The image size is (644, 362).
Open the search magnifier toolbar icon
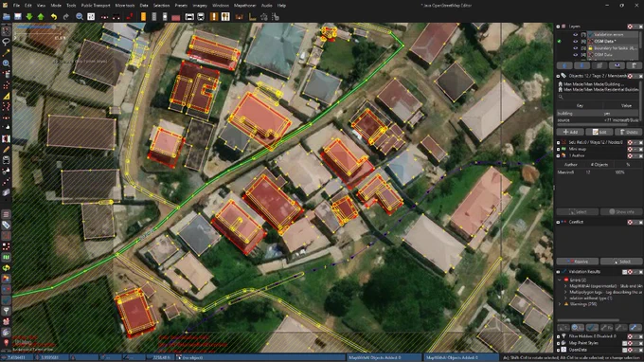tap(80, 17)
